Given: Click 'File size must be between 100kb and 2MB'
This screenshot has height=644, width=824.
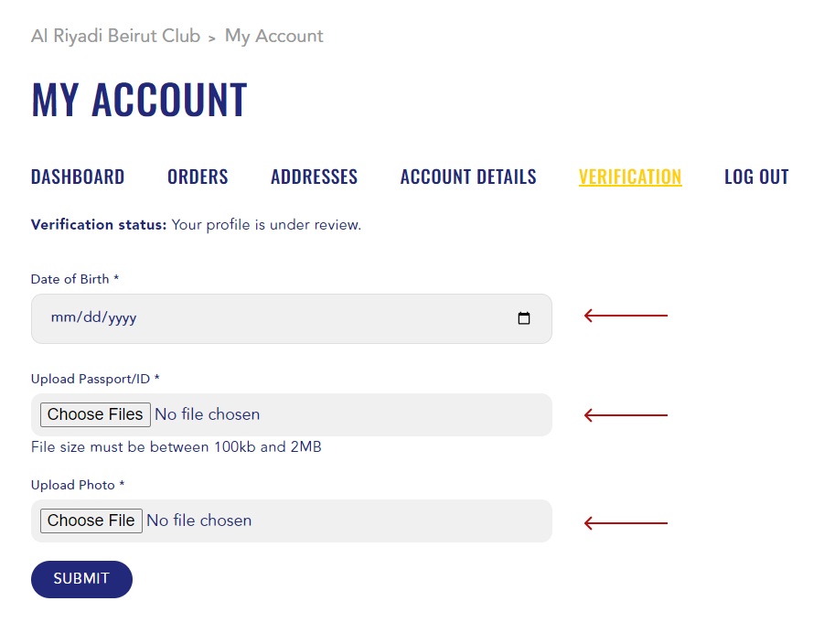Looking at the screenshot, I should click(x=176, y=446).
